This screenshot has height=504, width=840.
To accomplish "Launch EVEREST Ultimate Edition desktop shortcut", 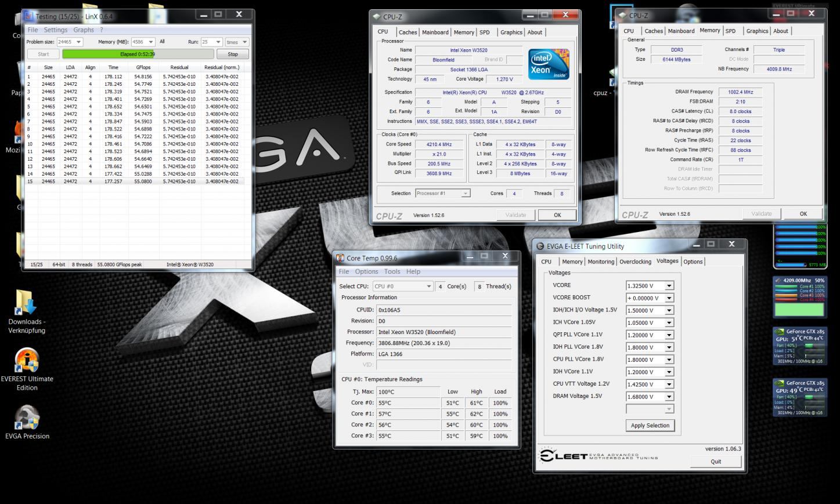I will (27, 369).
